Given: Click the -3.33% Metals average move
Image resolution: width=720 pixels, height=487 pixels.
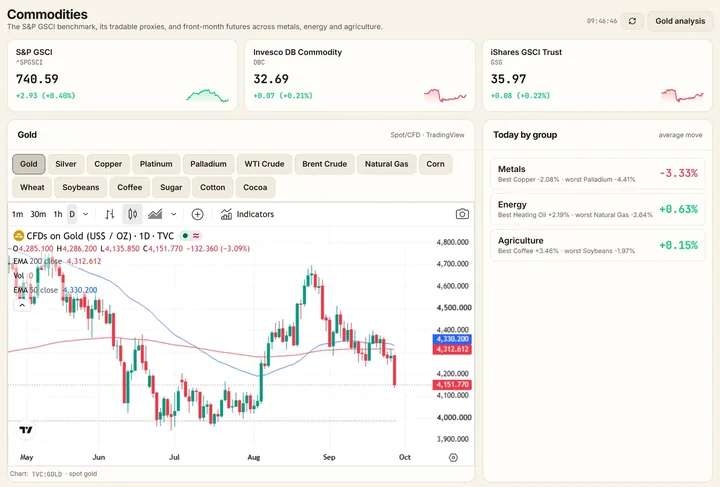Looking at the screenshot, I should 679,173.
